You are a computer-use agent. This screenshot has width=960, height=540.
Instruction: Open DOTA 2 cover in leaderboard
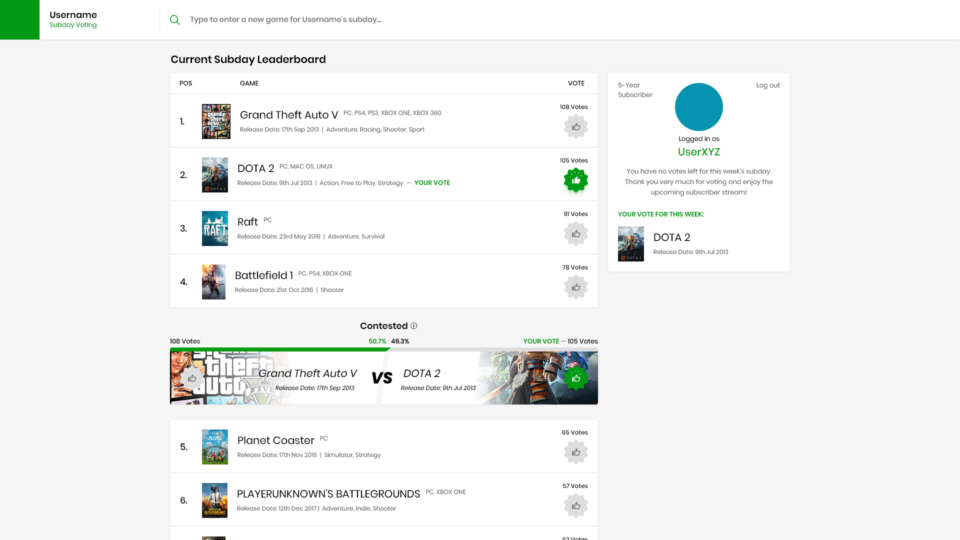pyautogui.click(x=215, y=174)
